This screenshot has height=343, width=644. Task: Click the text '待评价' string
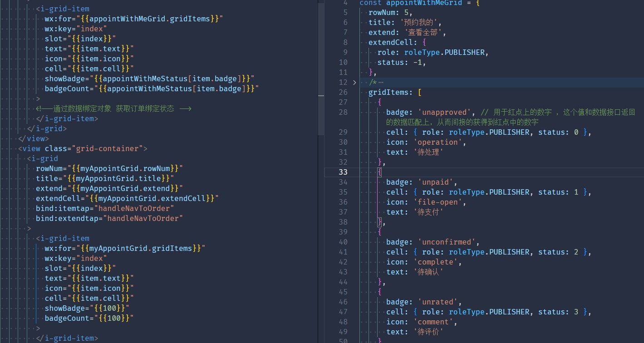429,332
